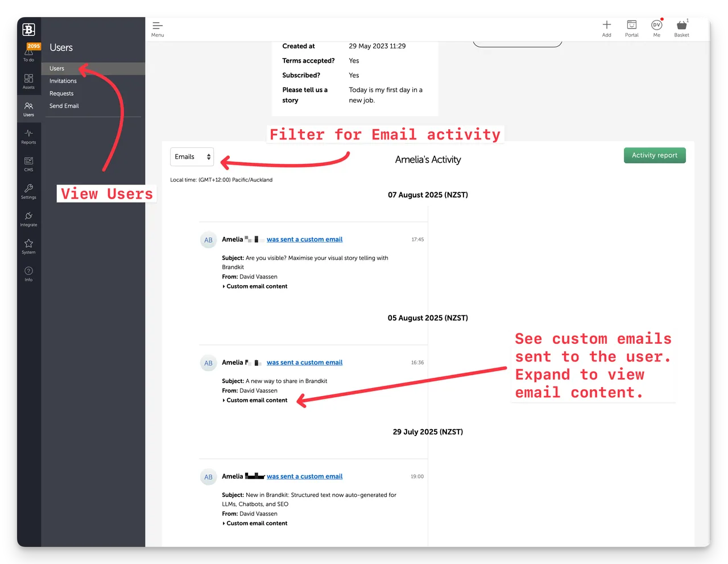Select Invitations in the Users submenu
The width and height of the screenshot is (728, 564).
(x=63, y=81)
